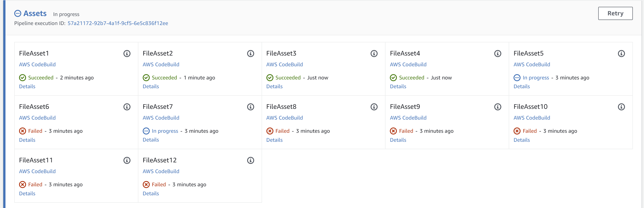Open the pipeline execution ID link

click(x=118, y=23)
